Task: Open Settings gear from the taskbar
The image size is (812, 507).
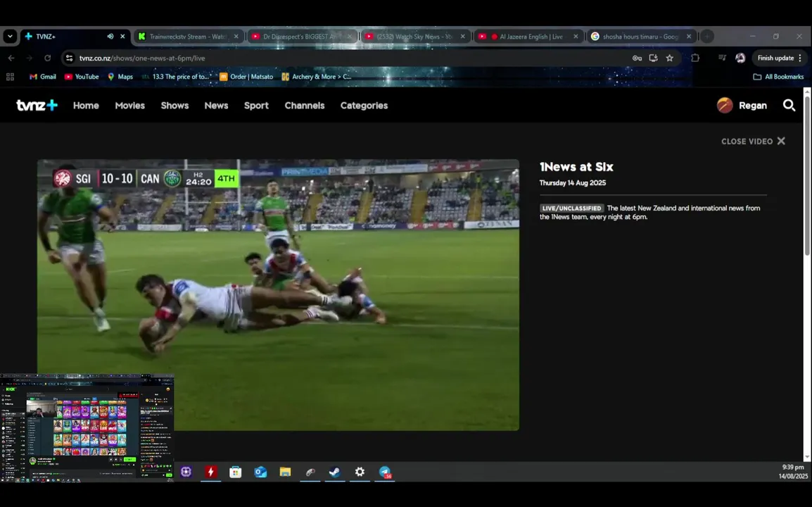Action: (x=360, y=472)
